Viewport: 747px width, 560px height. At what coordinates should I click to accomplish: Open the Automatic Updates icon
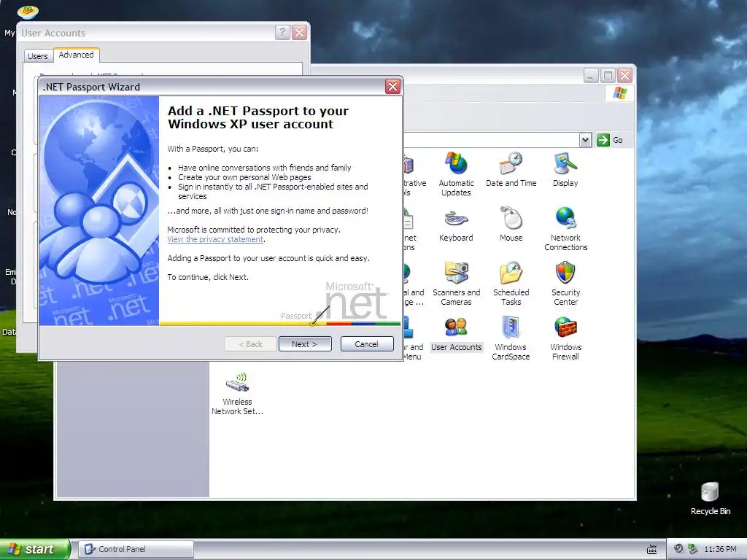click(x=456, y=174)
